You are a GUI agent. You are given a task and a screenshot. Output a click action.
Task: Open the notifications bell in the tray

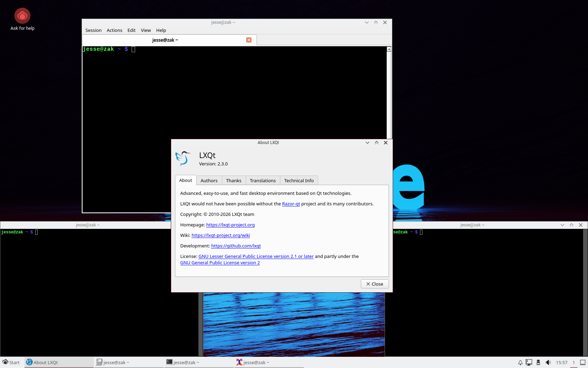(520, 362)
